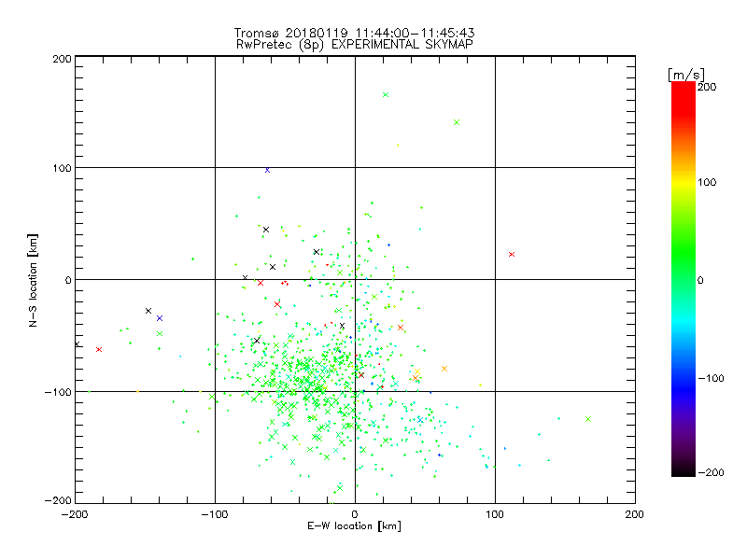The image size is (747, 560).
Task: Click the colorbar tick label '200'
Action: pos(707,87)
